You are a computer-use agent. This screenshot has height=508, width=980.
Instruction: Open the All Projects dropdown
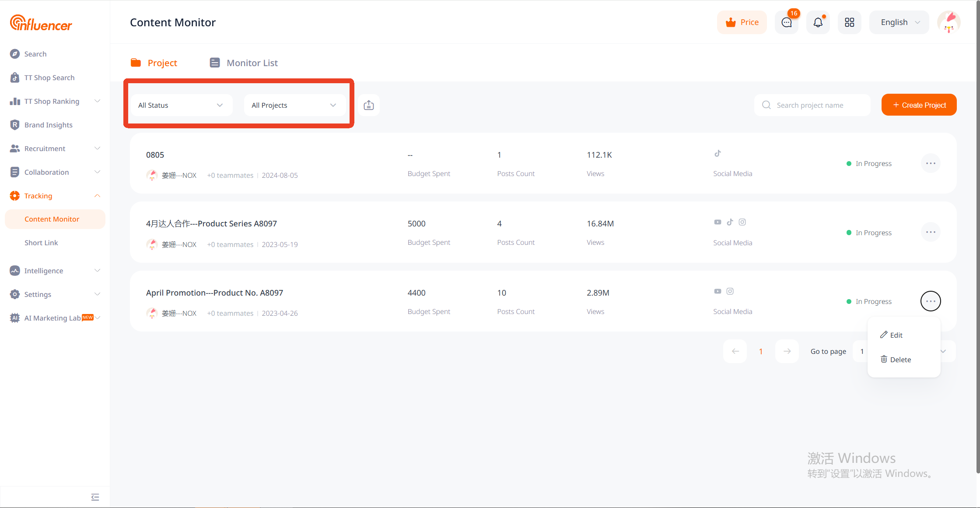coord(294,105)
